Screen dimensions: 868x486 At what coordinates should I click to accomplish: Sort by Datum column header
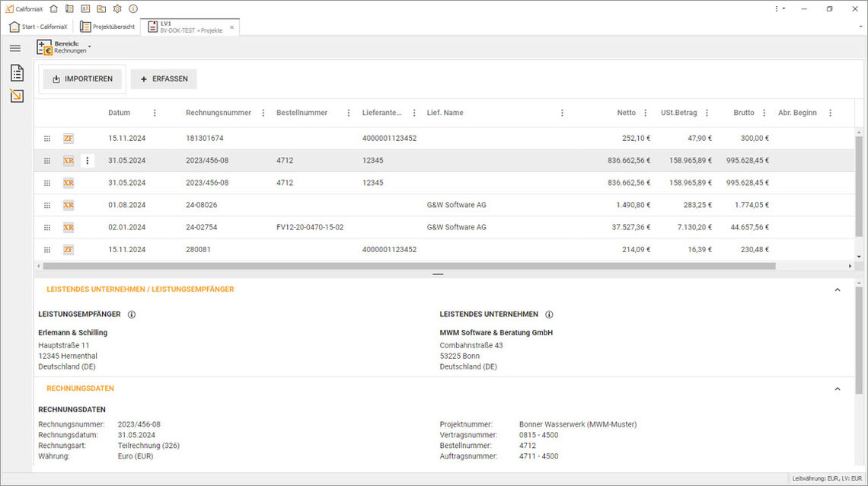tap(119, 113)
